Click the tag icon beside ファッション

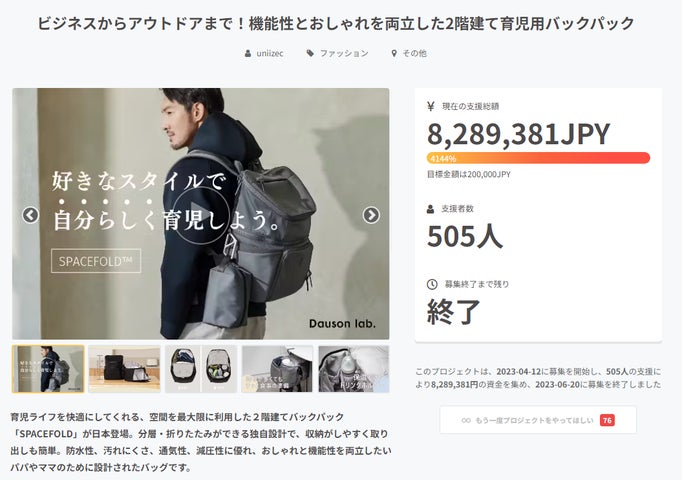(x=311, y=53)
